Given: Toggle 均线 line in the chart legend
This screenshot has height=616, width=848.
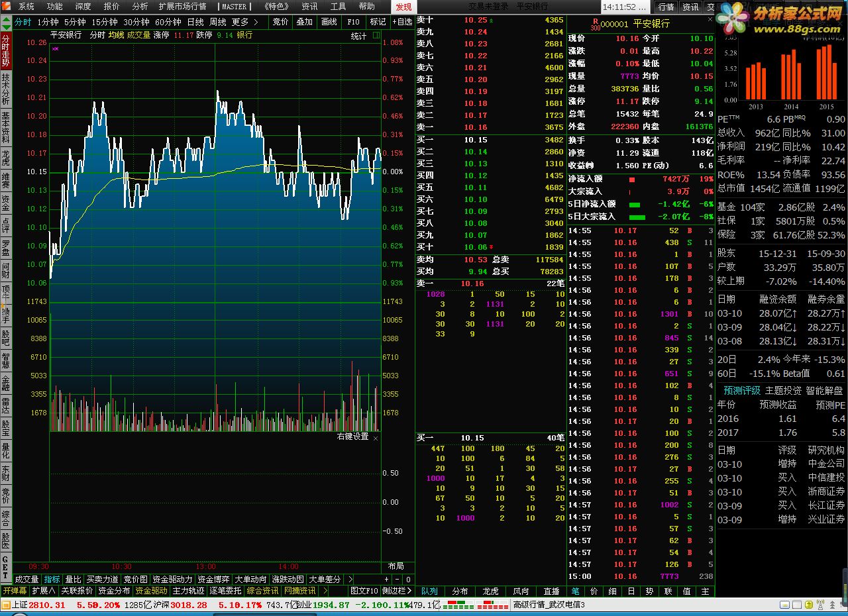Looking at the screenshot, I should point(117,35).
